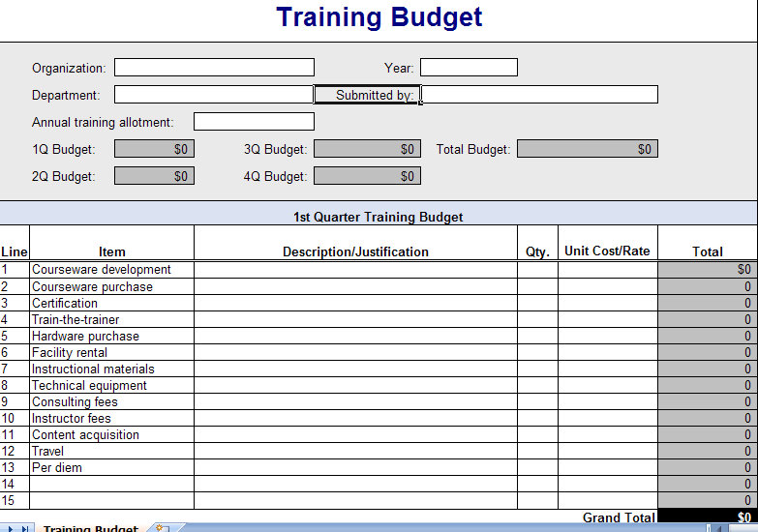Click the Unit Cost/Rate cell for Hardware purchase
The width and height of the screenshot is (758, 532).
tap(608, 336)
